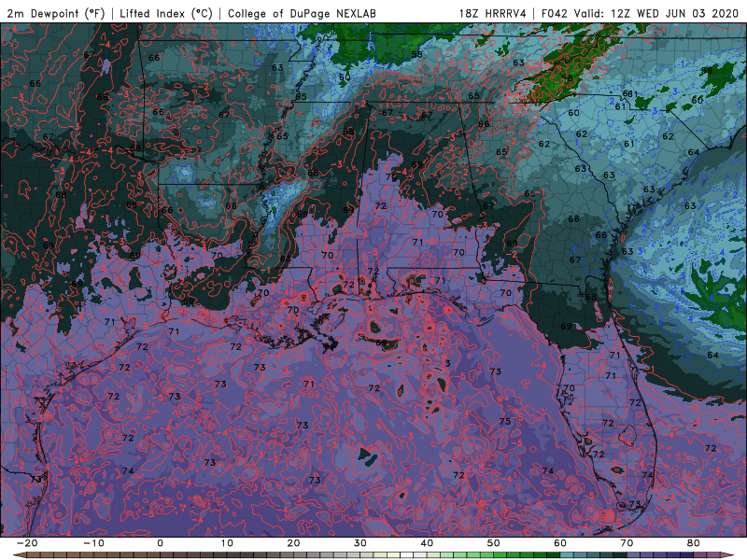Click the '-10' colorbar tick label

click(93, 543)
